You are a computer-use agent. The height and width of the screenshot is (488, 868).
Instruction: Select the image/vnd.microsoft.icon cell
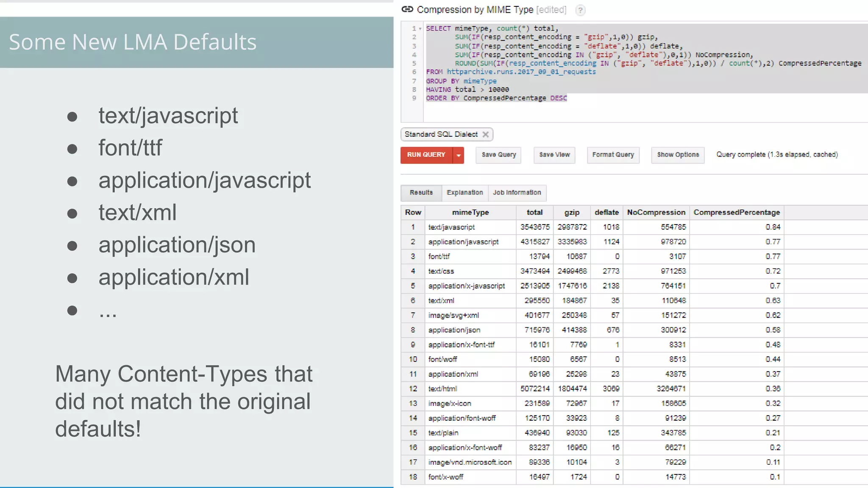(470, 462)
